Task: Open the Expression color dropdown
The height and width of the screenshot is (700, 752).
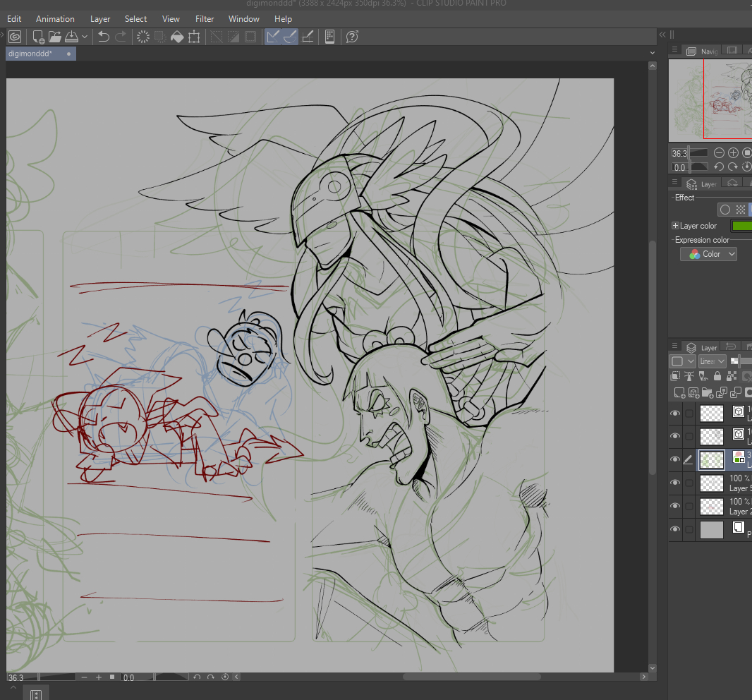Action: pyautogui.click(x=708, y=254)
